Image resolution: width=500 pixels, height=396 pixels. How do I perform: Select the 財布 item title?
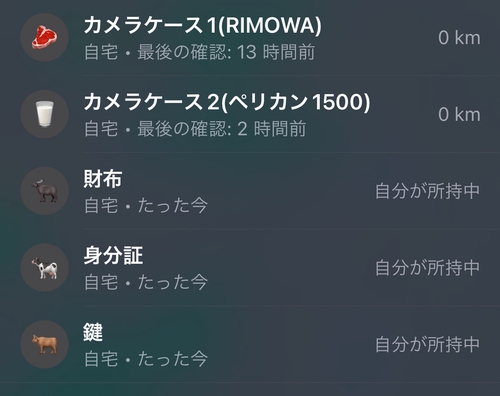pyautogui.click(x=103, y=179)
